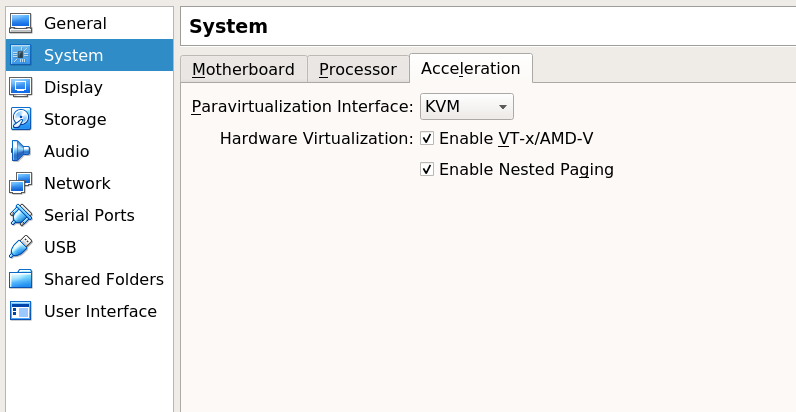Select the User Interface label in sidebar
This screenshot has height=412, width=796.
(100, 311)
